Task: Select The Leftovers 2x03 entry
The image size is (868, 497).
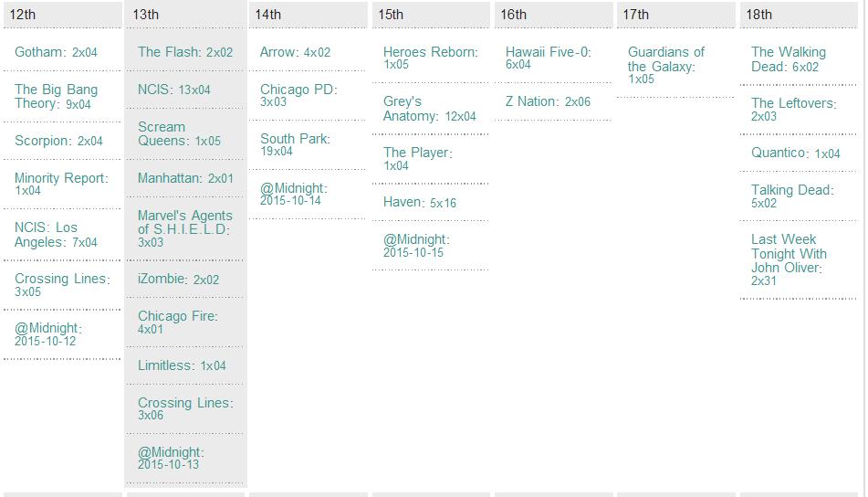Action: click(x=794, y=109)
